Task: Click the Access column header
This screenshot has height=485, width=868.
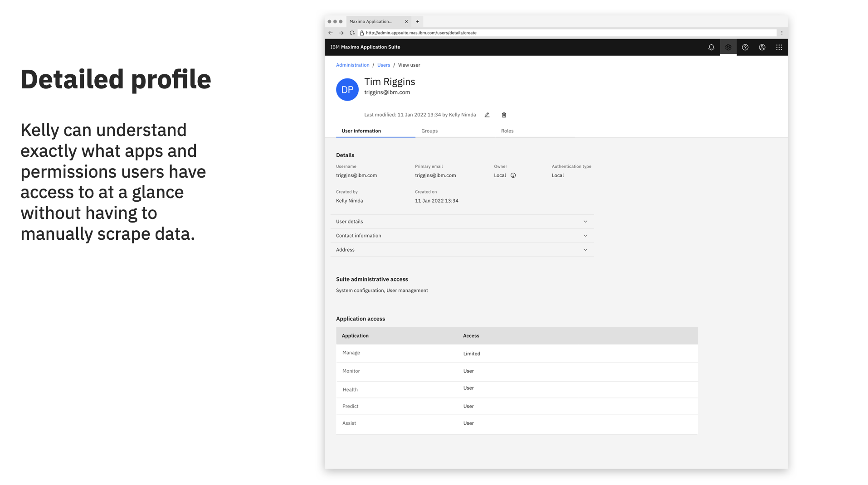Action: click(x=471, y=336)
